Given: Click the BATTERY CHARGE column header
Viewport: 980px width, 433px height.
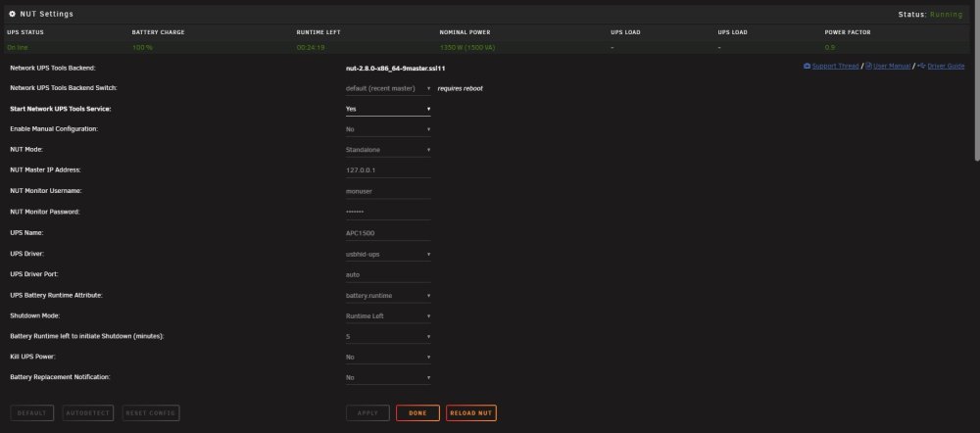Looking at the screenshot, I should pyautogui.click(x=158, y=32).
